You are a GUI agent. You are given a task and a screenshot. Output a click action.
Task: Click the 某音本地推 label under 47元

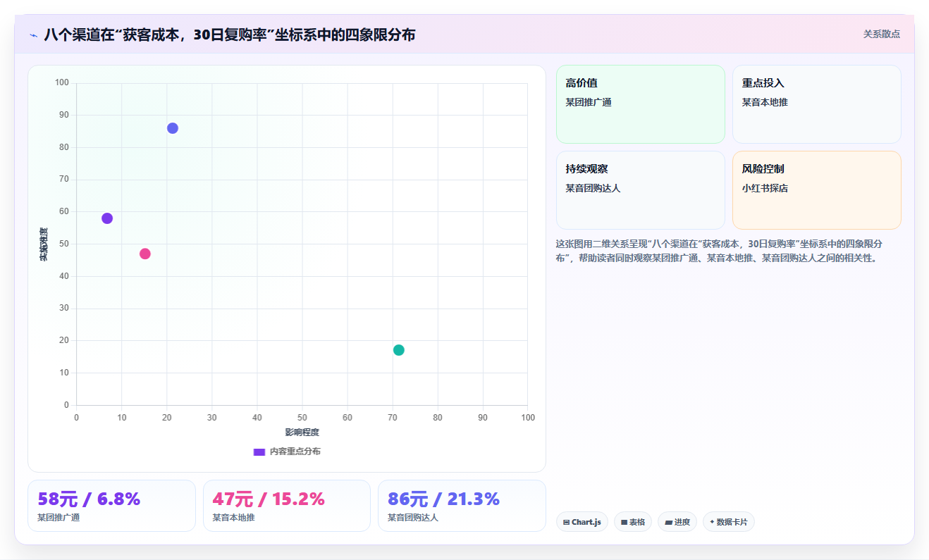(233, 518)
